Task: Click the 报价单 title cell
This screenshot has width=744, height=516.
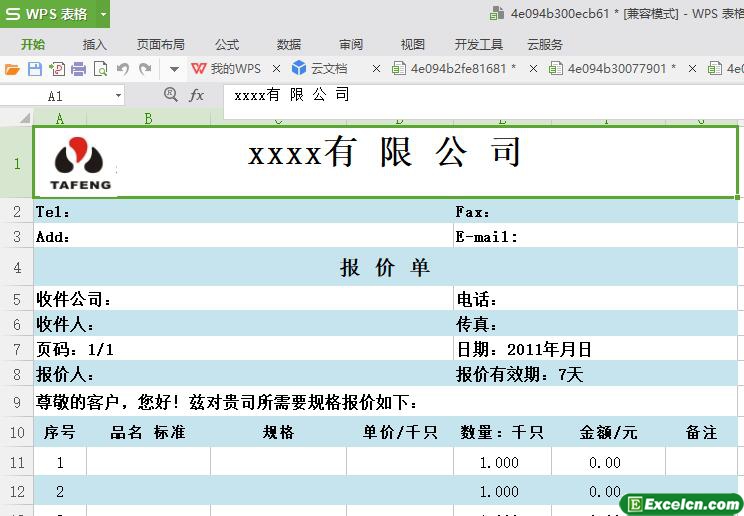Action: 385,268
